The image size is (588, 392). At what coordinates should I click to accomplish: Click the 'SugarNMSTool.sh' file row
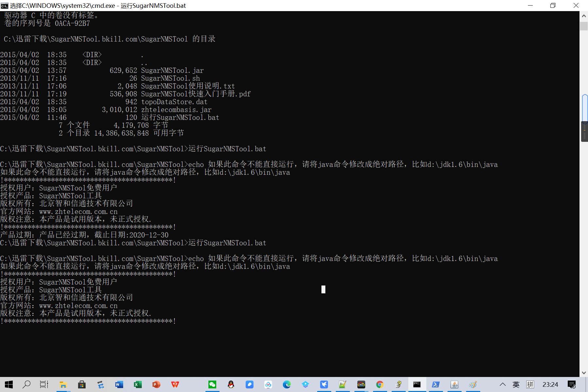[100, 78]
